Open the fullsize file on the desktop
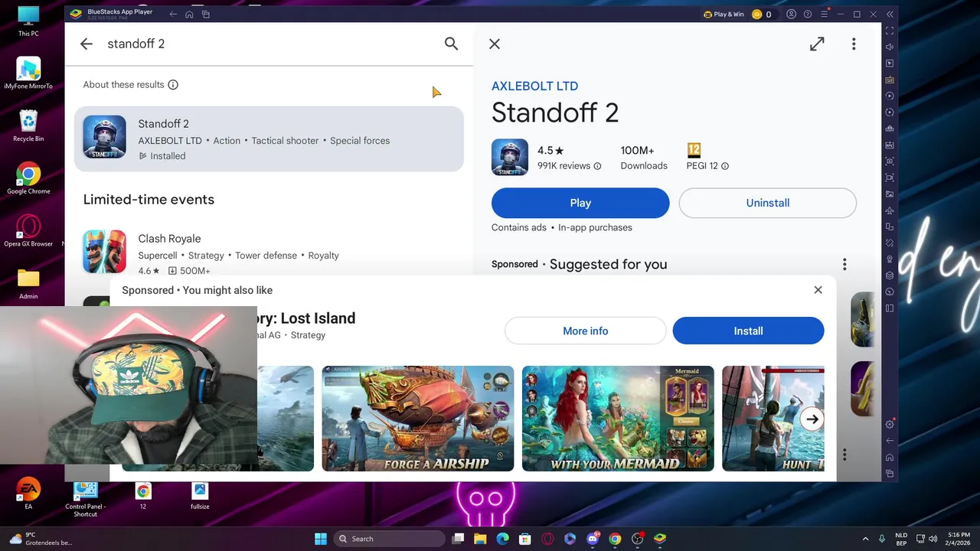Screen dimensions: 980x551 pyautogui.click(x=200, y=494)
